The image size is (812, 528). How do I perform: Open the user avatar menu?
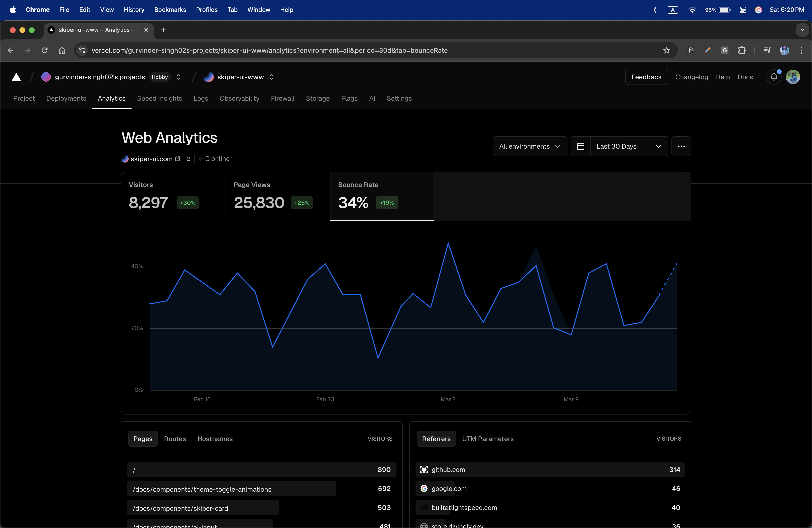tap(793, 77)
